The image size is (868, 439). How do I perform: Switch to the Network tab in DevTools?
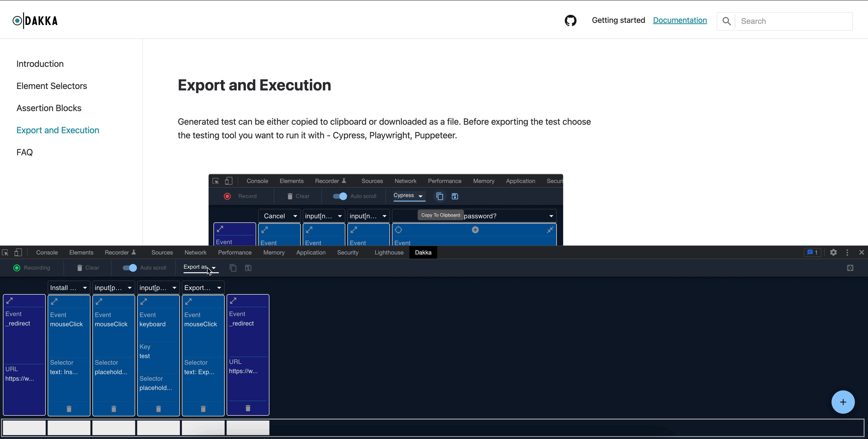click(195, 252)
